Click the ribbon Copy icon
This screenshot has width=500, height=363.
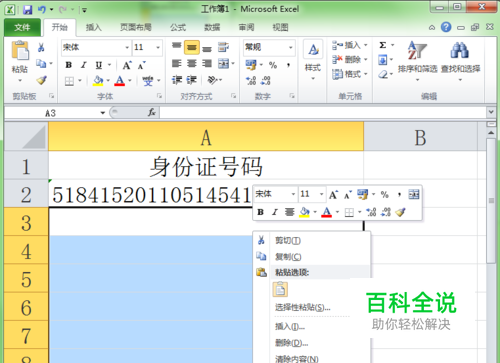[41, 63]
